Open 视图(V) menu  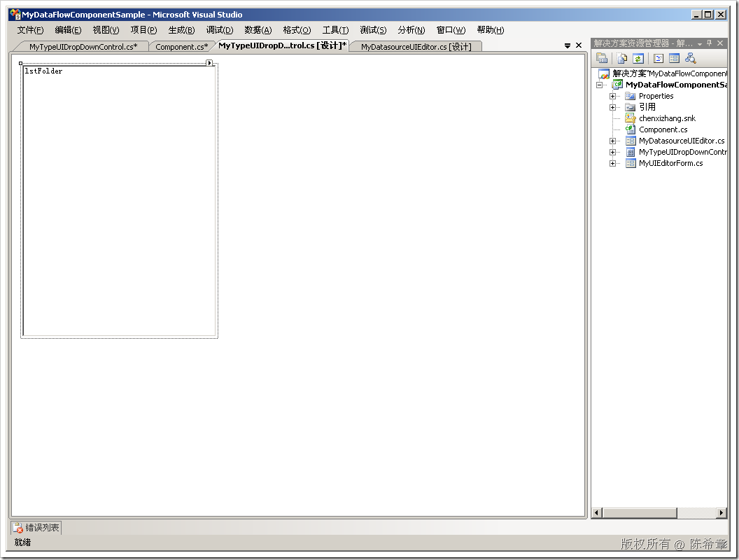[x=106, y=30]
